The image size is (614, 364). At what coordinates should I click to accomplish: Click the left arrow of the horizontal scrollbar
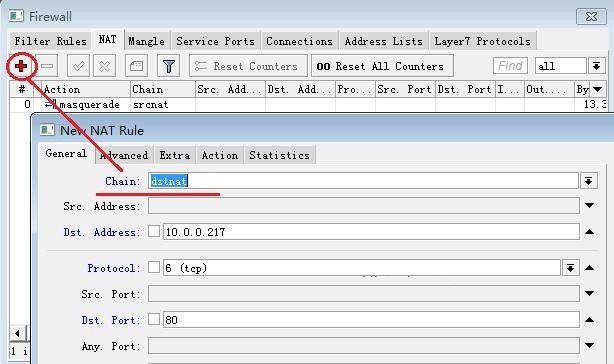pos(18,333)
